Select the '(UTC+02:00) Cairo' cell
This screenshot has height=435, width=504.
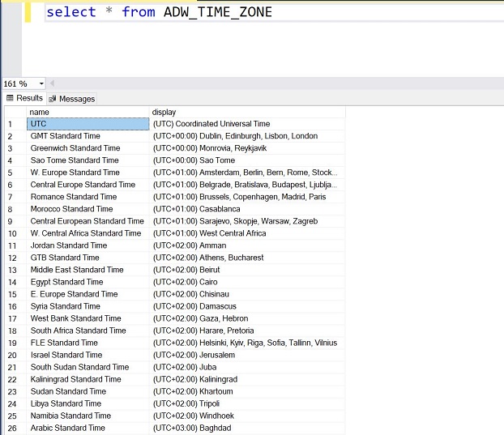pyautogui.click(x=247, y=282)
